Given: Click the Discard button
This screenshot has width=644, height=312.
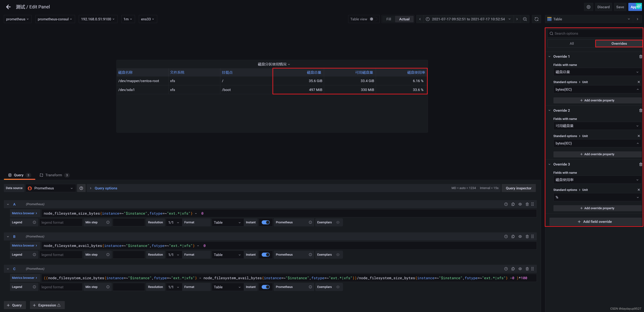Looking at the screenshot, I should pyautogui.click(x=603, y=7).
